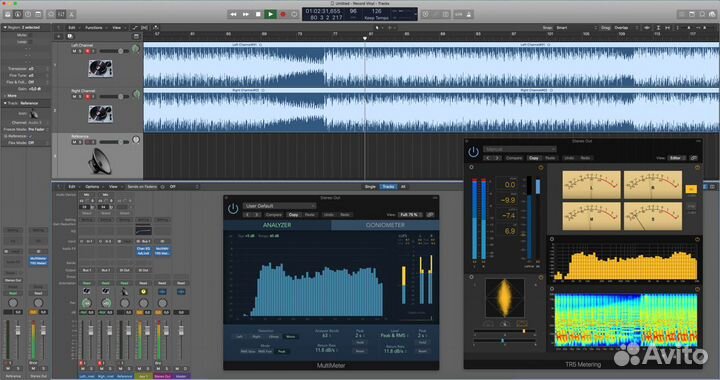Click the phase scope display in TR5 Metering

point(505,298)
